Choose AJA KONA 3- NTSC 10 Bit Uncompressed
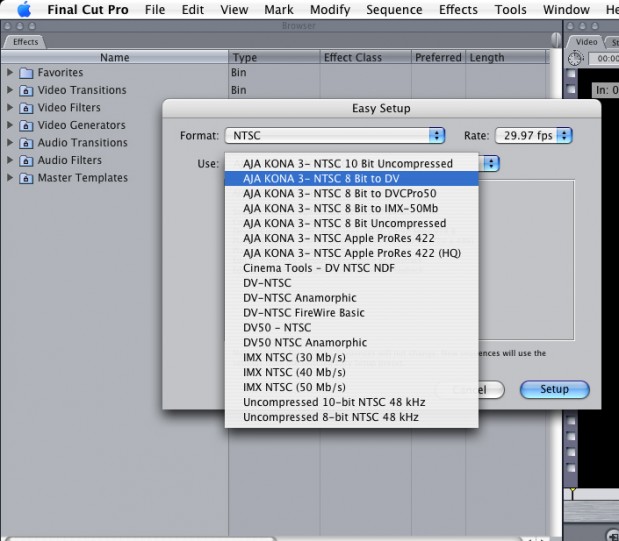 351,163
